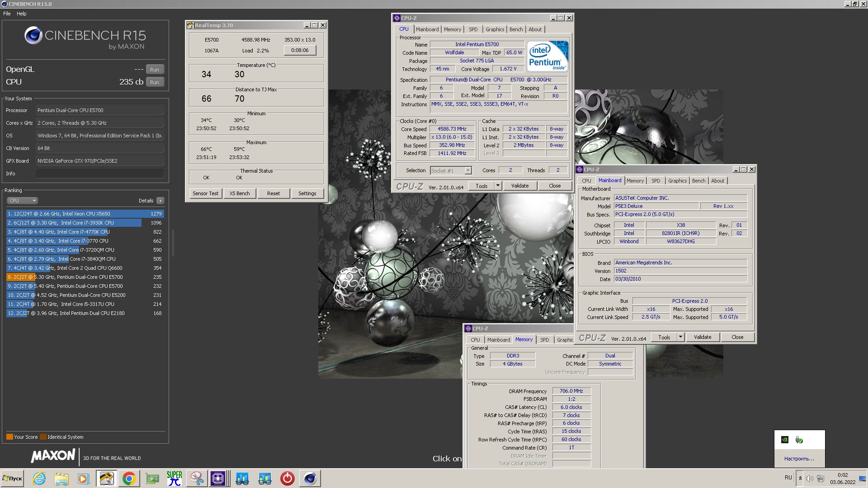Click Safely Remove Hardware USB tray icon
The height and width of the screenshot is (488, 868).
pos(799,440)
